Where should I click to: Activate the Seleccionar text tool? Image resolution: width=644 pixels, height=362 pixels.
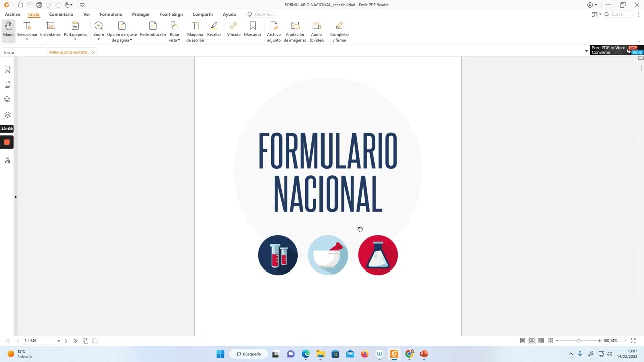[27, 31]
